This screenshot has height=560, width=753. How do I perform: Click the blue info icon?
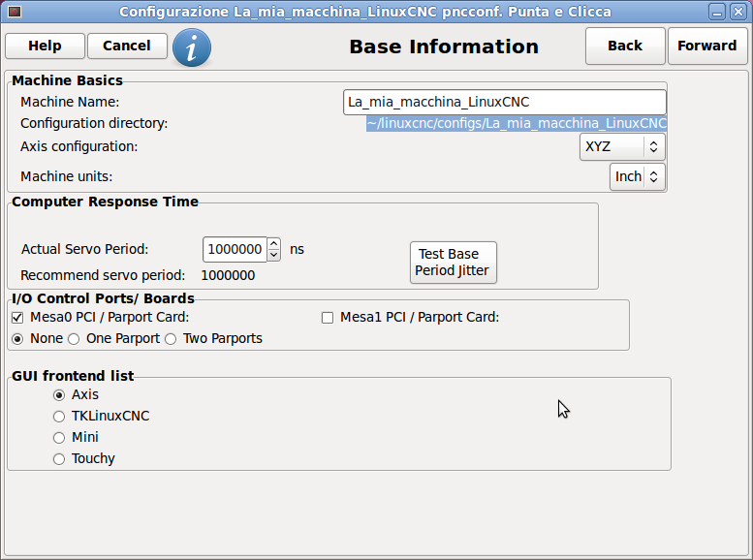click(192, 47)
